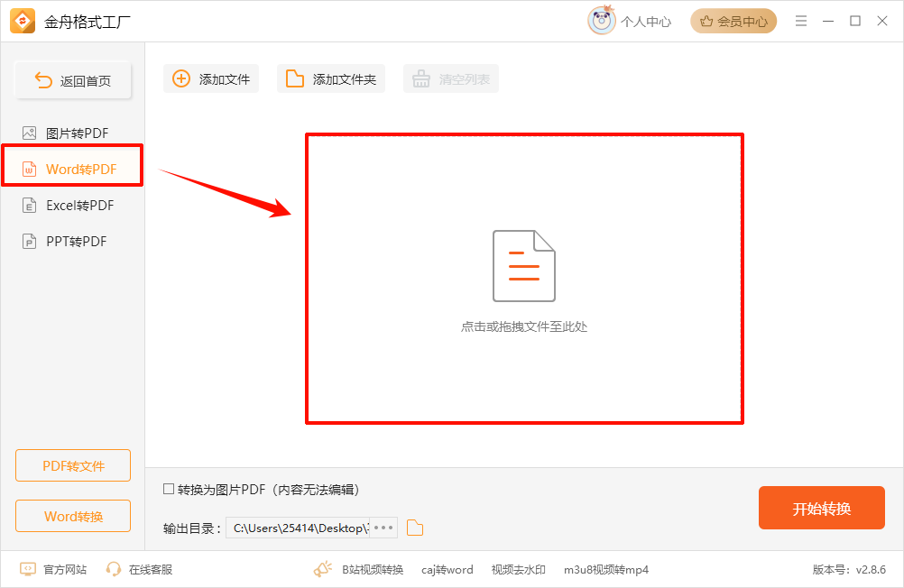Click the clear list trash icon
This screenshot has height=588, width=904.
tap(420, 78)
